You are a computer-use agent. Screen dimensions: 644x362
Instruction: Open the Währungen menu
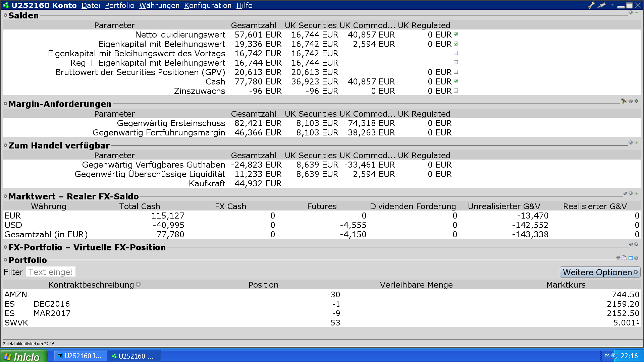(x=159, y=5)
